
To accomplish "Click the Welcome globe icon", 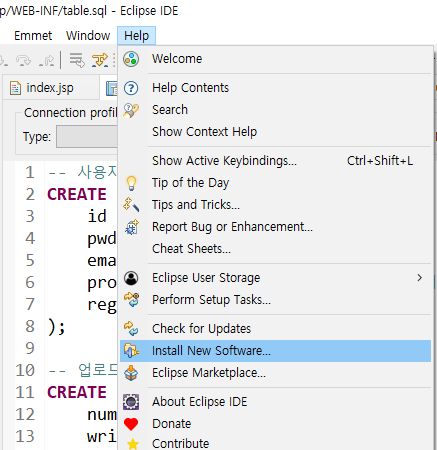I will (131, 59).
